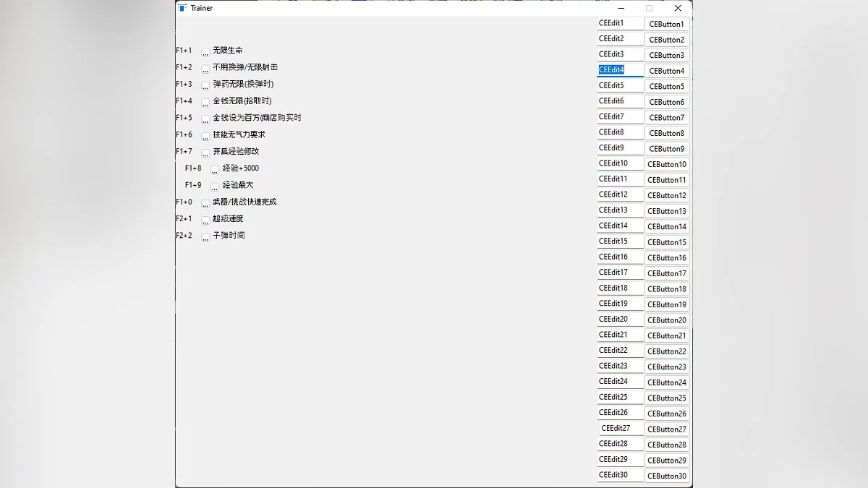Viewport: 868px width, 488px height.
Task: Minimize the Trainer window
Action: tap(621, 8)
